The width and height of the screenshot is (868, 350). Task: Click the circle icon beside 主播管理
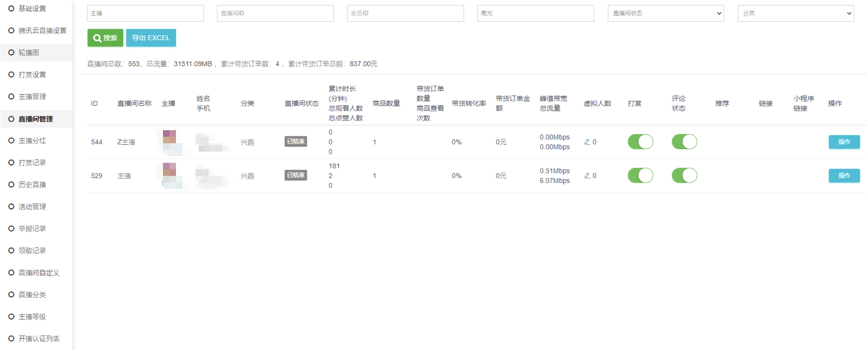(x=11, y=97)
